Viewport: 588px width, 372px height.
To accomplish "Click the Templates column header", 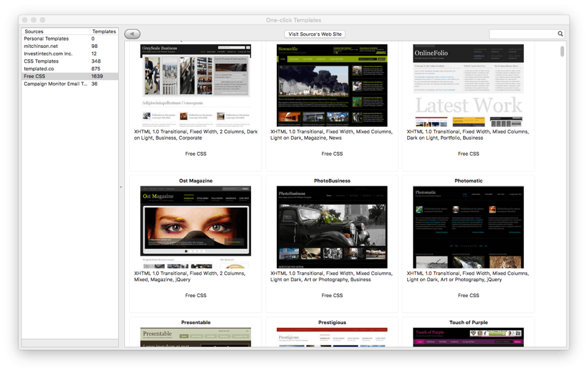I will [104, 31].
